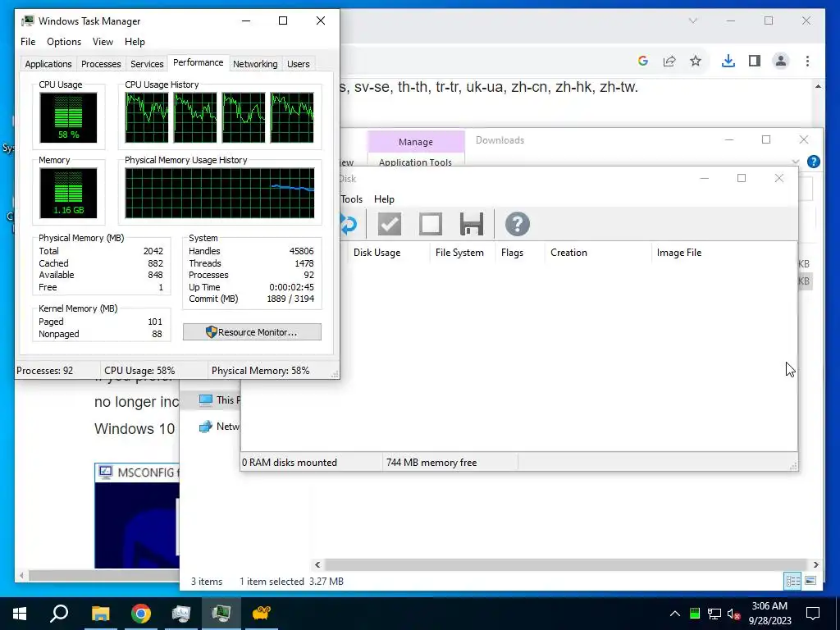Open the File menu in Task Manager
The height and width of the screenshot is (630, 840).
tap(28, 42)
